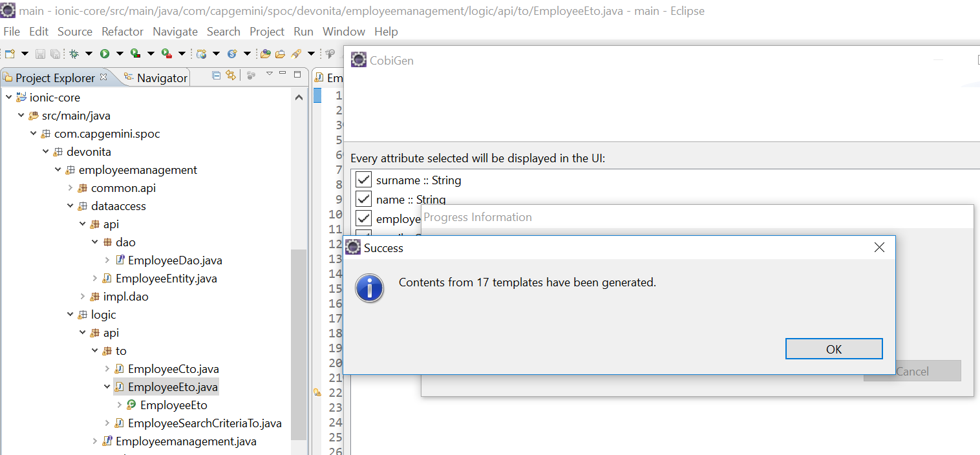Click the Project Explorer vertical scrollbar
This screenshot has width=980, height=455.
pos(298,291)
